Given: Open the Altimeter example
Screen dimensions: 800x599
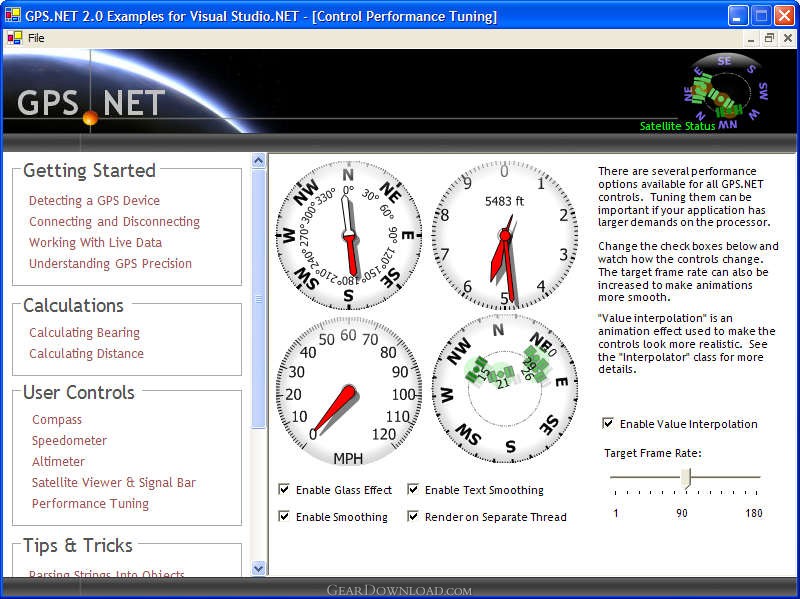Looking at the screenshot, I should click(x=58, y=461).
